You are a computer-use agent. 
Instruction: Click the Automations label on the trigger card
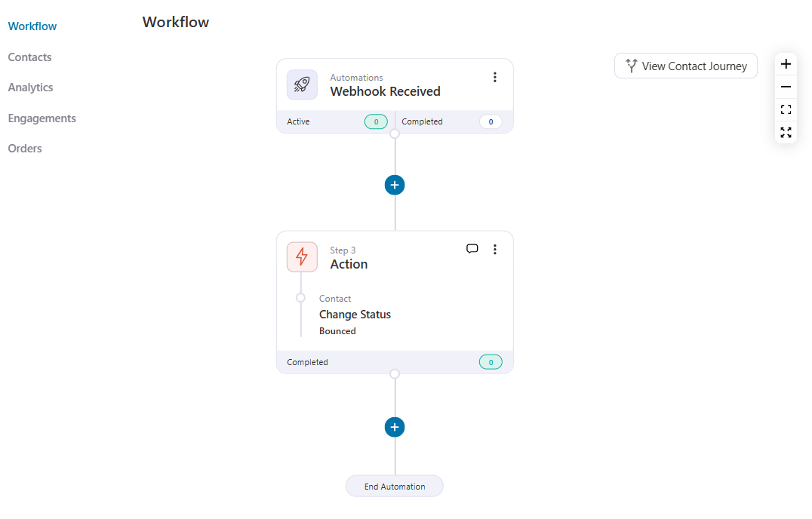tap(356, 78)
